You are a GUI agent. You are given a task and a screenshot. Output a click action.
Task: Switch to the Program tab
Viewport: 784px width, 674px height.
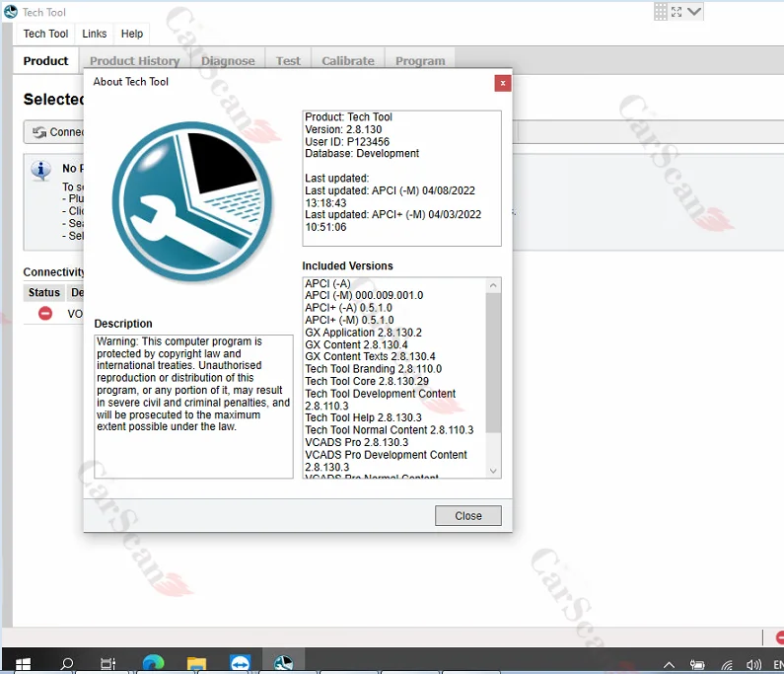[420, 61]
